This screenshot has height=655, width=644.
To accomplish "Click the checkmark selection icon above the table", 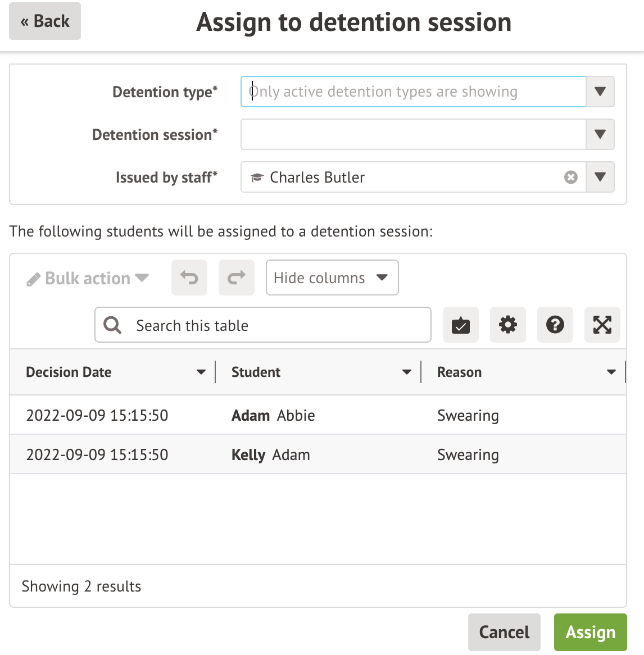I will [x=460, y=325].
